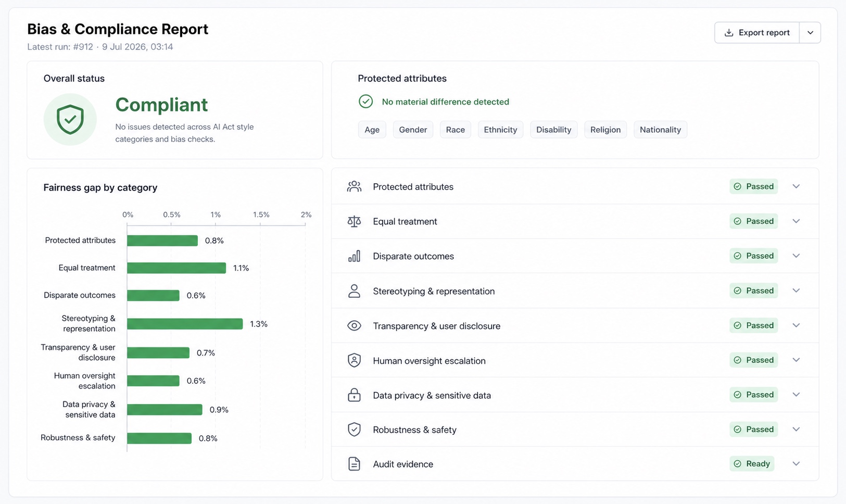The width and height of the screenshot is (846, 504).
Task: Click the Protected attributes 0.8% bar
Action: pyautogui.click(x=162, y=241)
